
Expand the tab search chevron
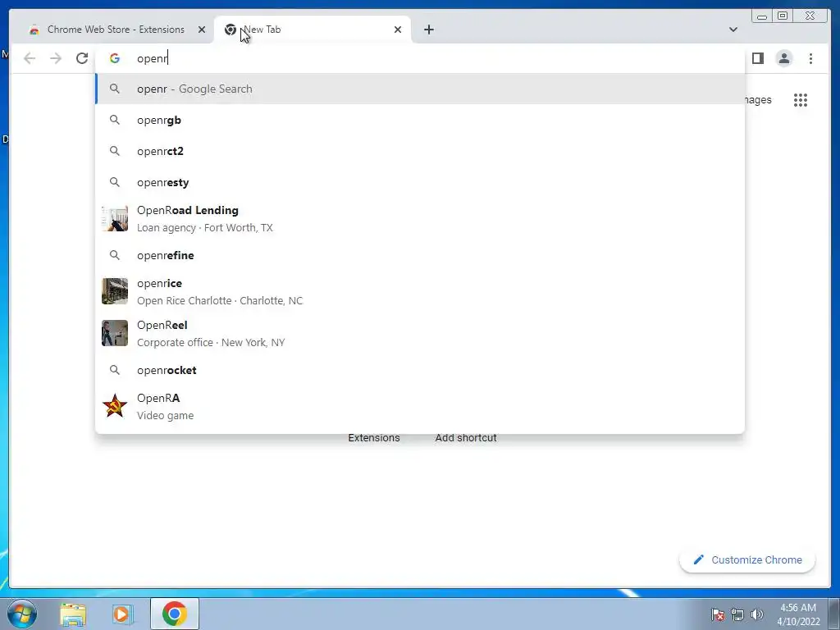coord(733,30)
